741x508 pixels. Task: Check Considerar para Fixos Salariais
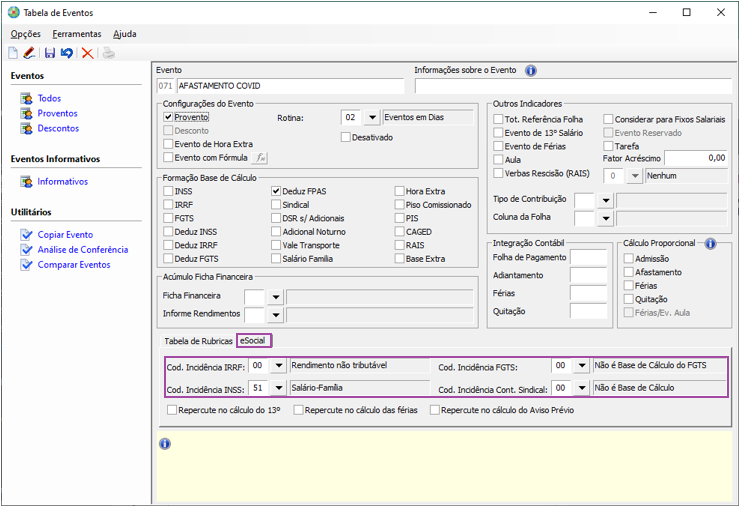coord(608,119)
